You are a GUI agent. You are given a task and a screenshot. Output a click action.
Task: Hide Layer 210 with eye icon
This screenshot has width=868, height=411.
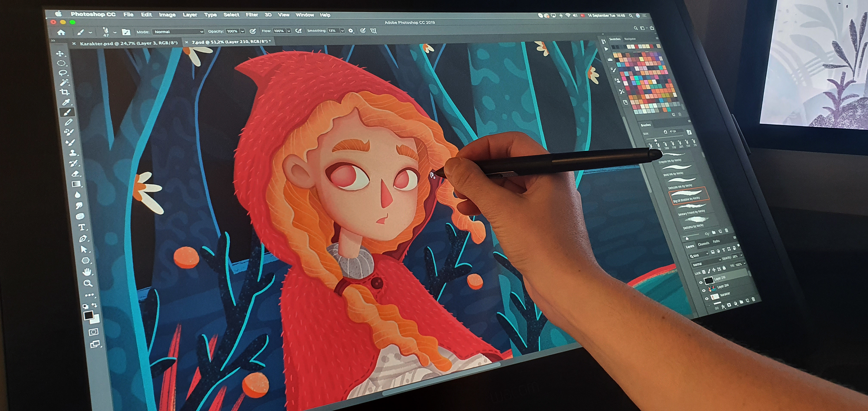pos(701,283)
